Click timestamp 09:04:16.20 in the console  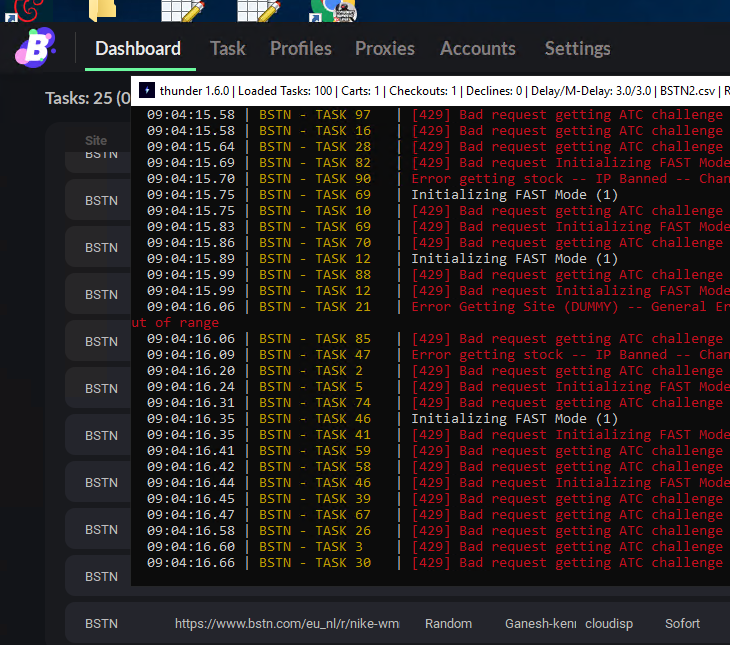(x=191, y=371)
